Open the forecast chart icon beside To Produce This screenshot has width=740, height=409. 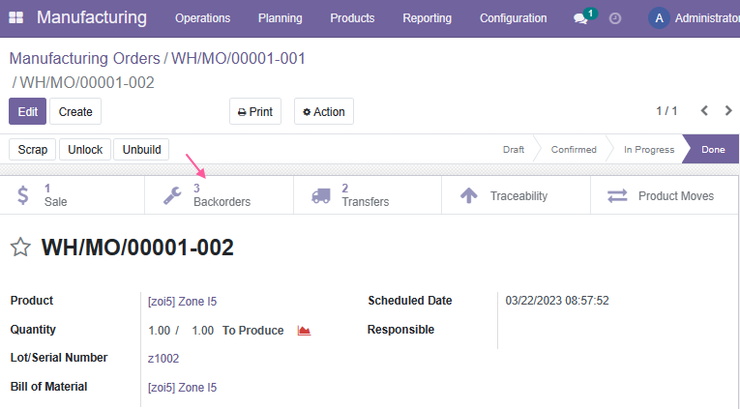point(304,330)
